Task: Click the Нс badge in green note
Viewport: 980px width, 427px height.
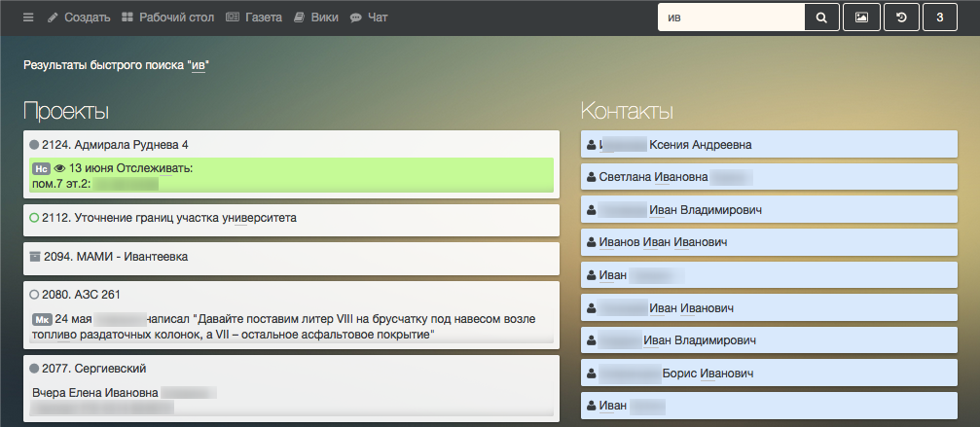Action: point(41,168)
